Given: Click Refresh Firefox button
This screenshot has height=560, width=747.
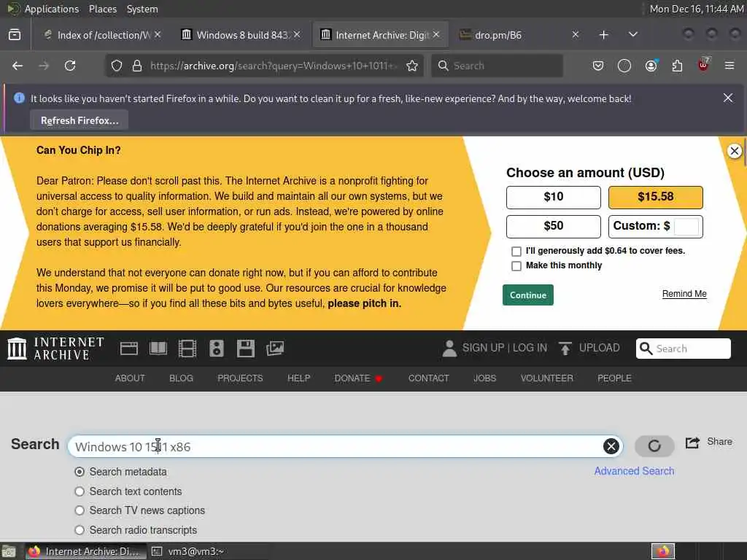Looking at the screenshot, I should (x=79, y=120).
